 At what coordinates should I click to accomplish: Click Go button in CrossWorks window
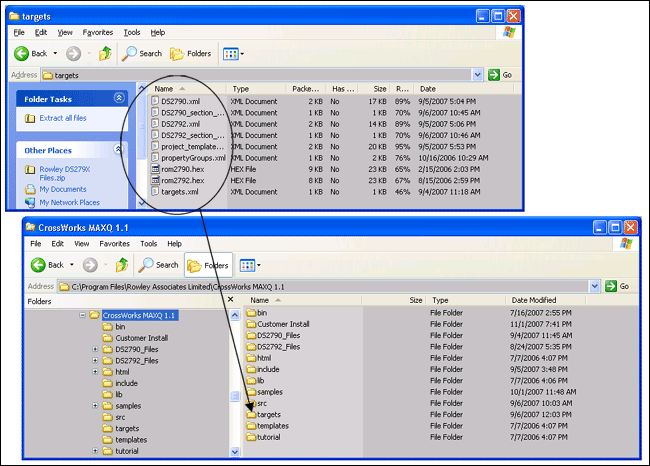[617, 286]
